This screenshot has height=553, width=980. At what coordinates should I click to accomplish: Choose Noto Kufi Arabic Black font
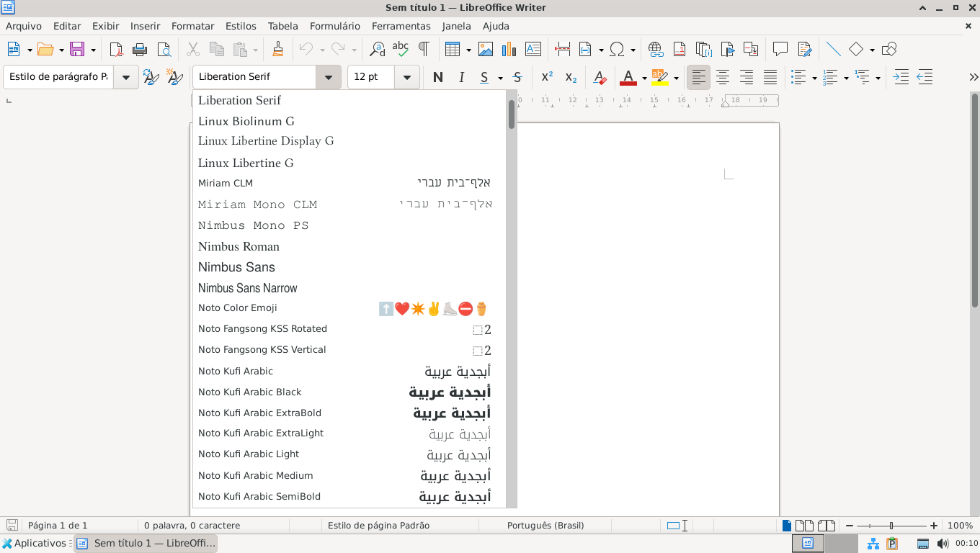(250, 392)
